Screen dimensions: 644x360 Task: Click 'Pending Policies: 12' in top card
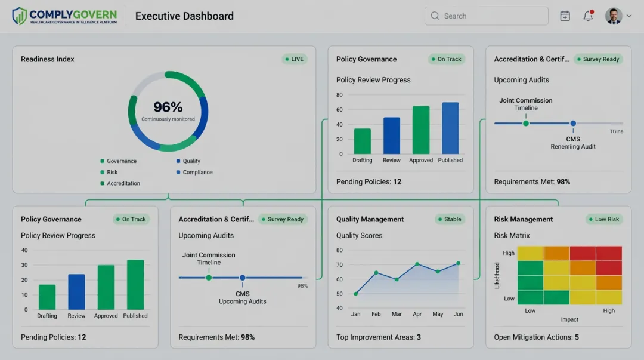(x=369, y=181)
